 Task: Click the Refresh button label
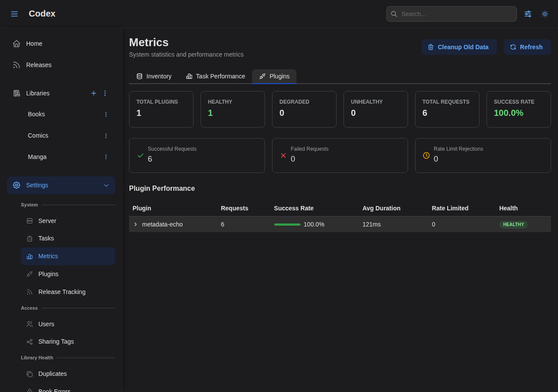tap(531, 47)
